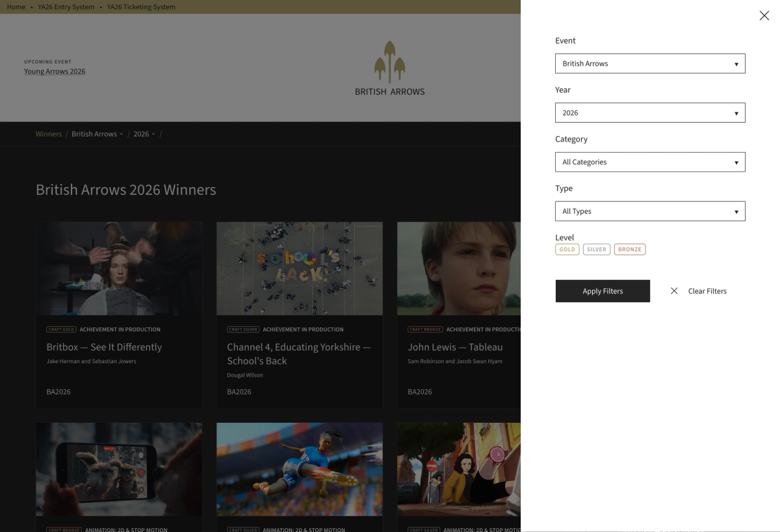Click Achievement in Production on Britbox card
The image size is (780, 532).
(x=120, y=329)
